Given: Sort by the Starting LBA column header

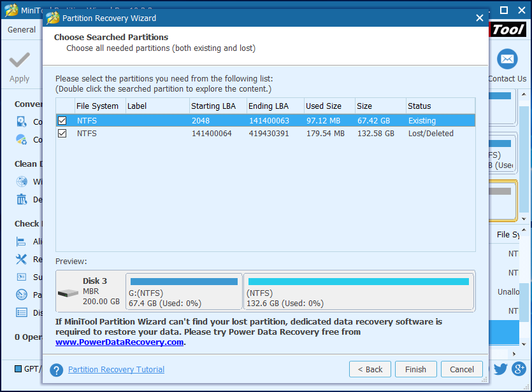Looking at the screenshot, I should pos(218,106).
